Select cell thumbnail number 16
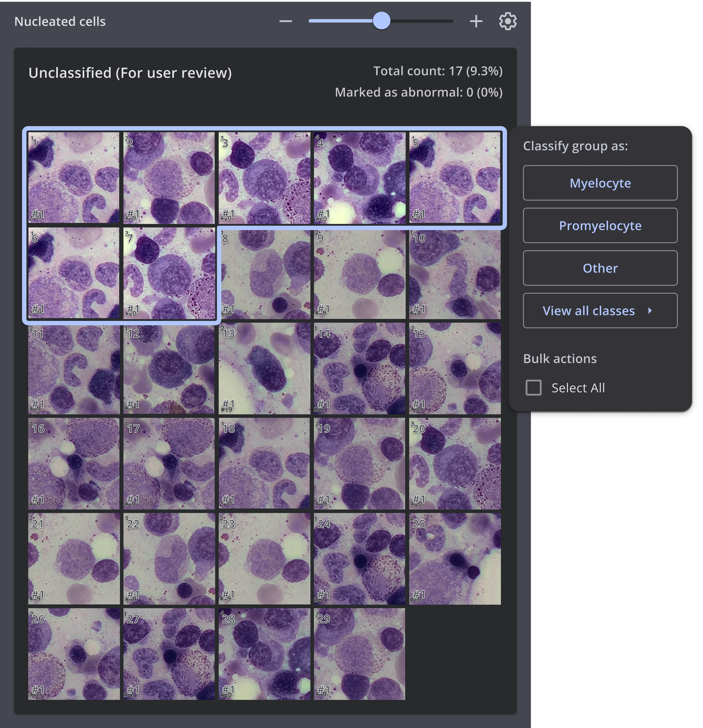703x728 pixels. (x=74, y=464)
